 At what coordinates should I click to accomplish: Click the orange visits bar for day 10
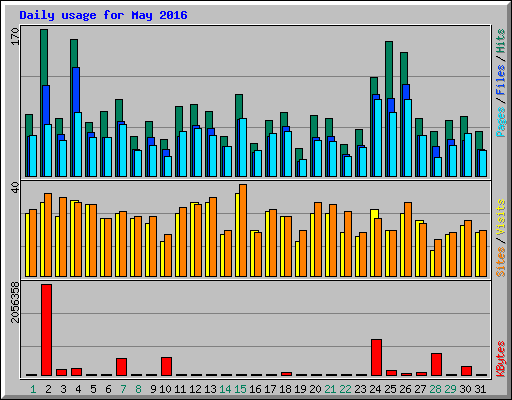point(168,255)
